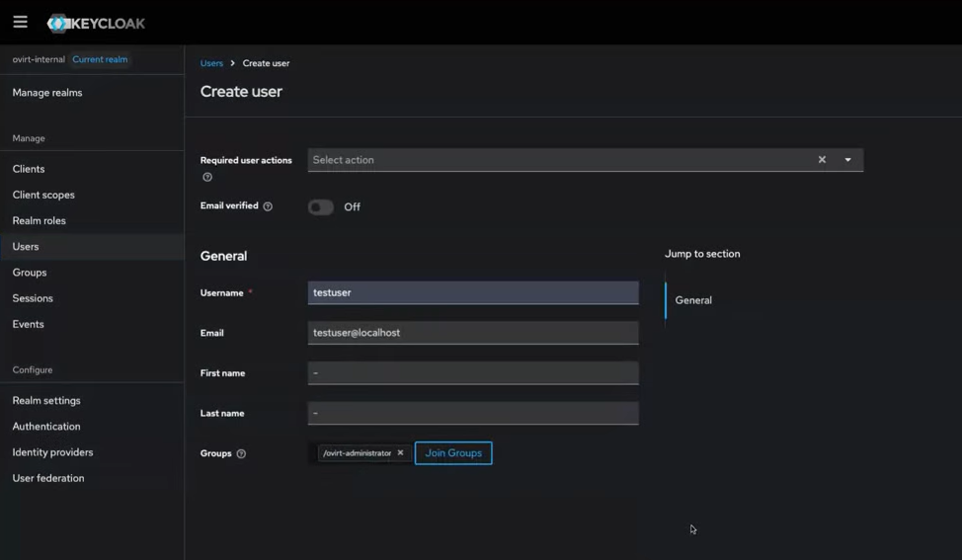Jump to the General section
Screen dimensions: 962x560
(x=693, y=300)
